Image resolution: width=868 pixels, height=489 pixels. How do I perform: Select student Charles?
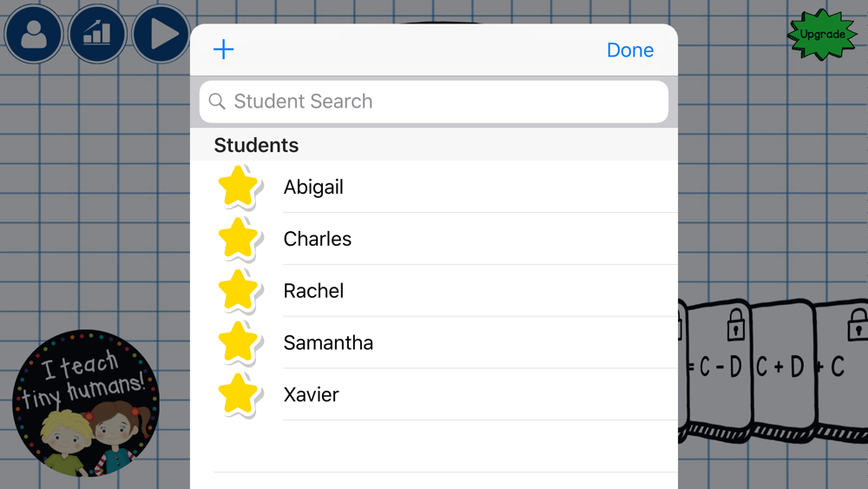(434, 239)
